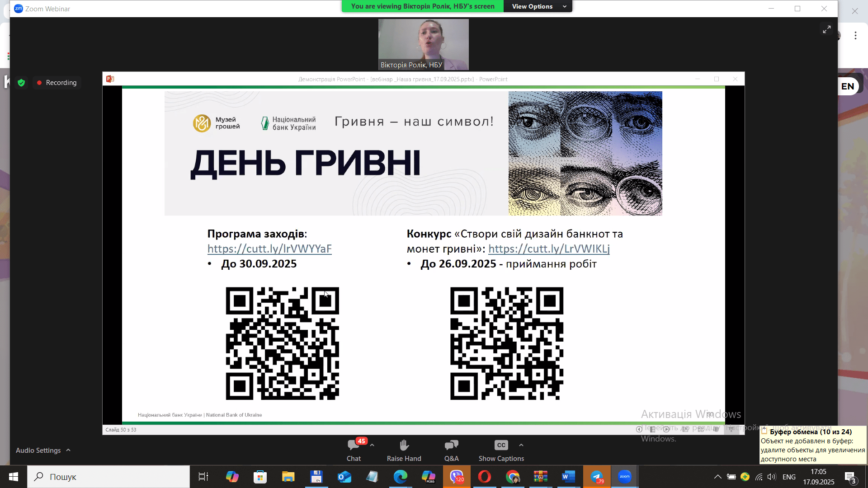Open the floppy disk app in taskbar
868x488 pixels.
(316, 477)
